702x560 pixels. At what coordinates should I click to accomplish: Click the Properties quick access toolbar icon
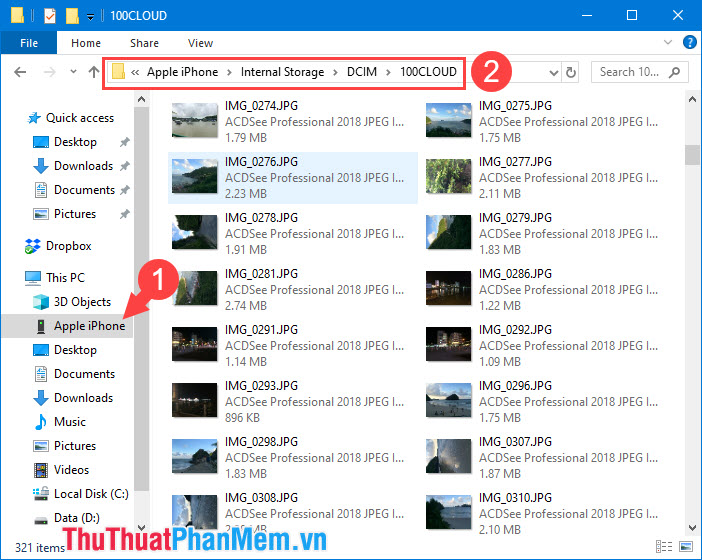pos(50,16)
